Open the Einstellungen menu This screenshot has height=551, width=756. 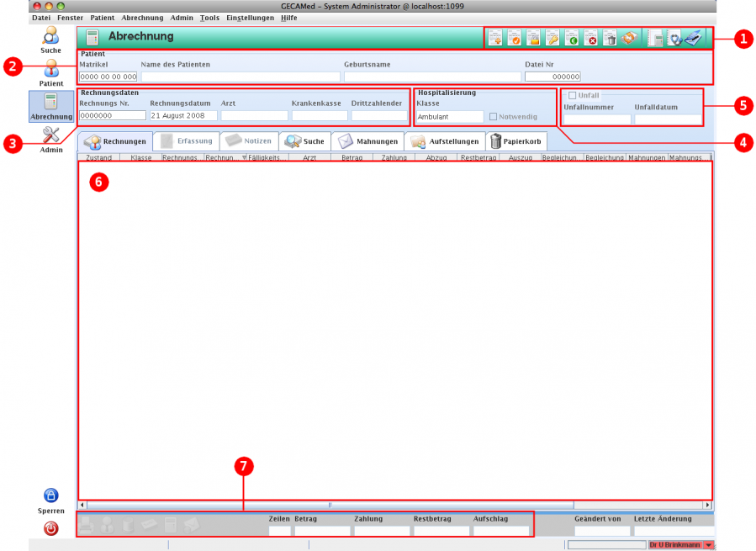tap(250, 17)
